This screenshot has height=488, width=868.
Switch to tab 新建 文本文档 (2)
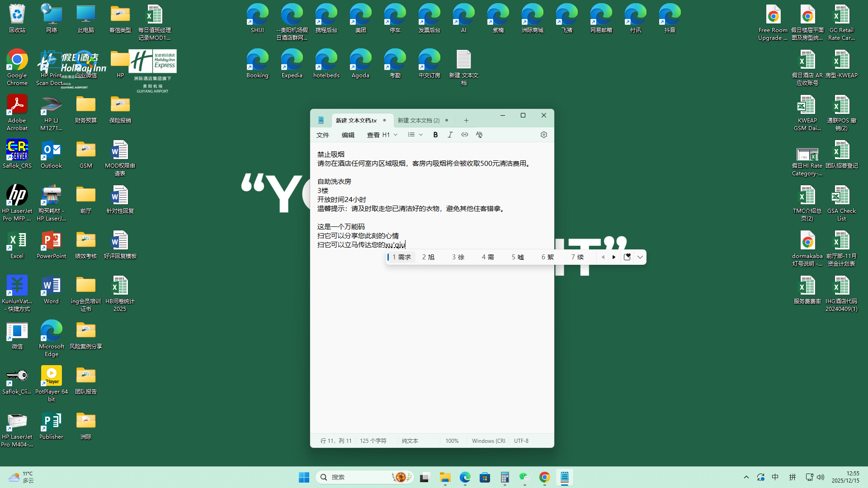[x=418, y=120]
